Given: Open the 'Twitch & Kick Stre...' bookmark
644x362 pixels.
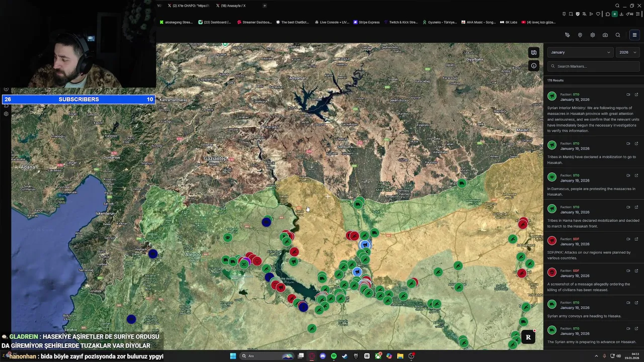Looking at the screenshot, I should [x=401, y=22].
